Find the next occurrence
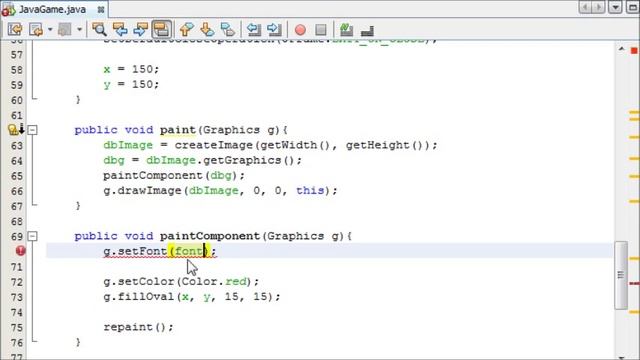The image size is (640, 360). (x=140, y=29)
